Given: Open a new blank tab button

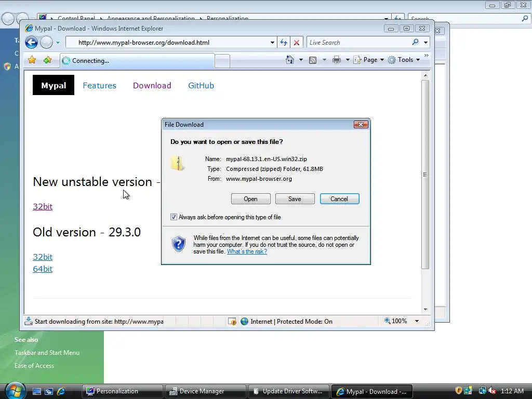Looking at the screenshot, I should [x=222, y=61].
